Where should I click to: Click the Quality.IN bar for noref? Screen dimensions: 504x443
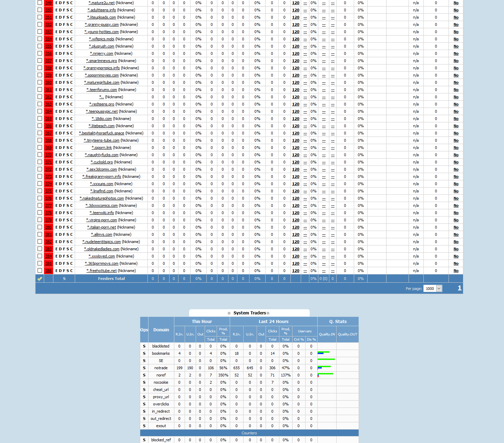326,375
